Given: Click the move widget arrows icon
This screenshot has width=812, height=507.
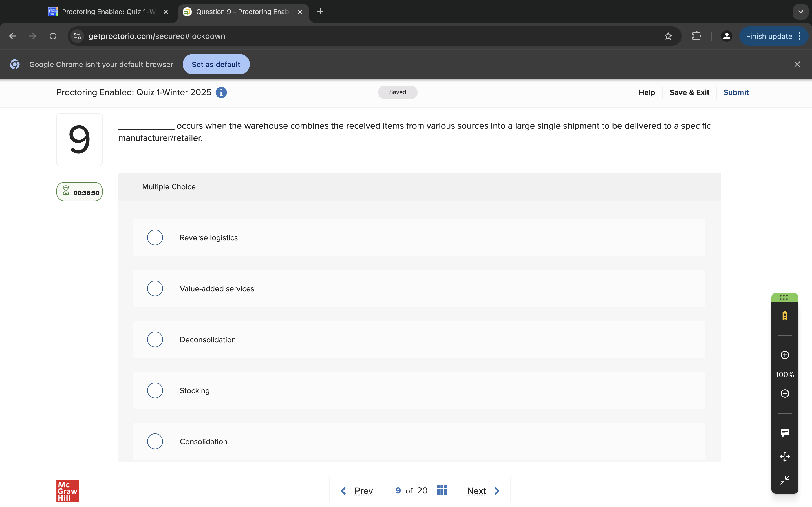Looking at the screenshot, I should (x=784, y=456).
